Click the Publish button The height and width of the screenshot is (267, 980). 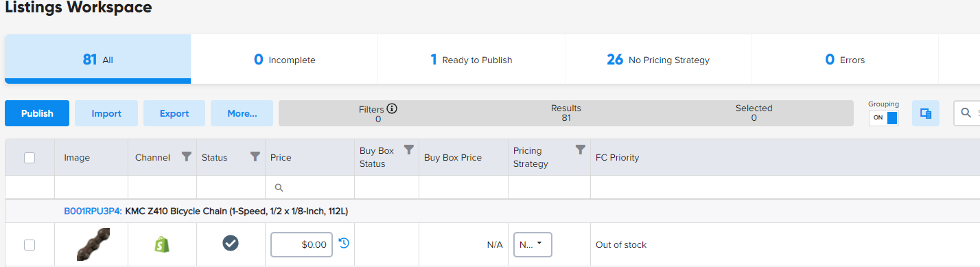point(37,113)
